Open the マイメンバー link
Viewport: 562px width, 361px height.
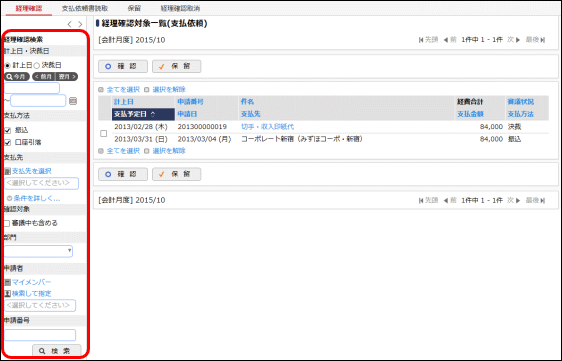(x=32, y=282)
